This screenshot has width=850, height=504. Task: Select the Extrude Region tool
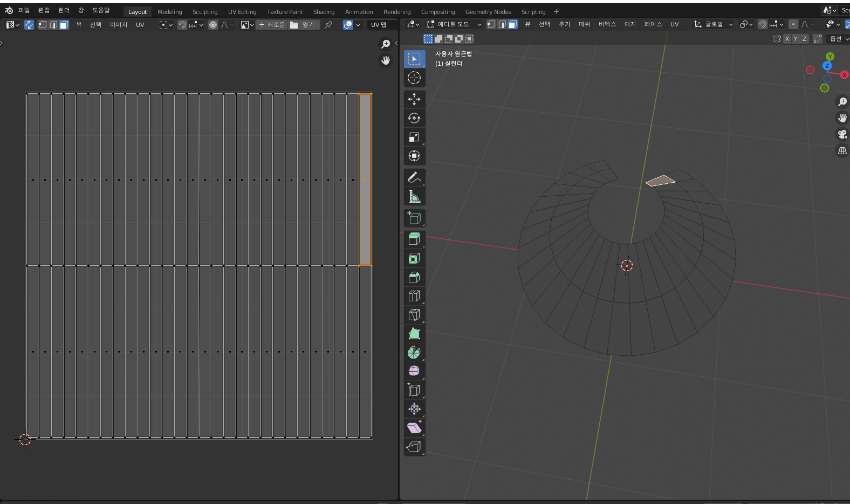tap(414, 239)
